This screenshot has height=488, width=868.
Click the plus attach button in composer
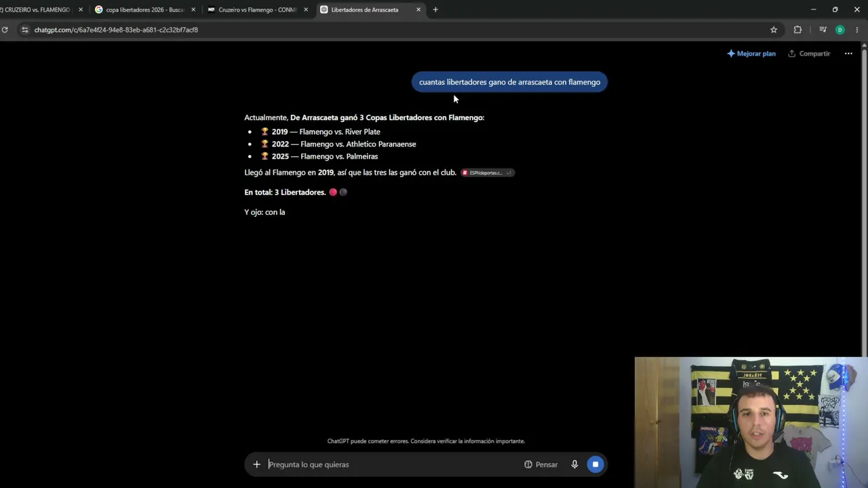click(x=256, y=464)
